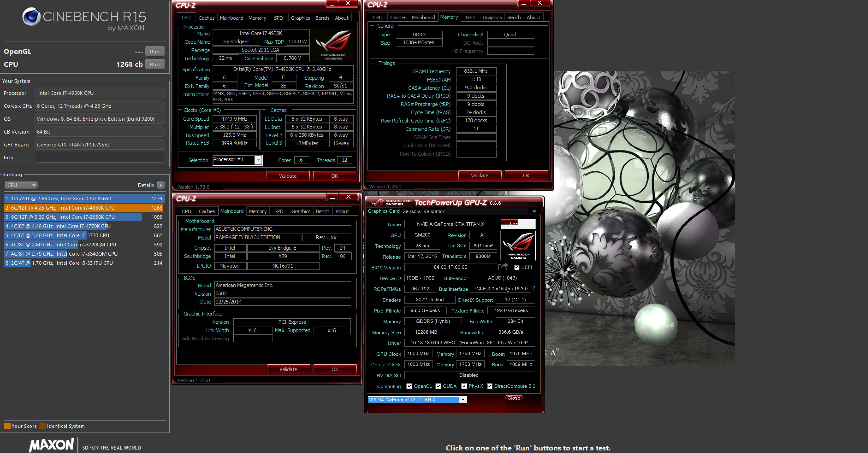Select the Intel Core i5-3317U CPU ranking row
868x453 pixels.
pos(83,263)
